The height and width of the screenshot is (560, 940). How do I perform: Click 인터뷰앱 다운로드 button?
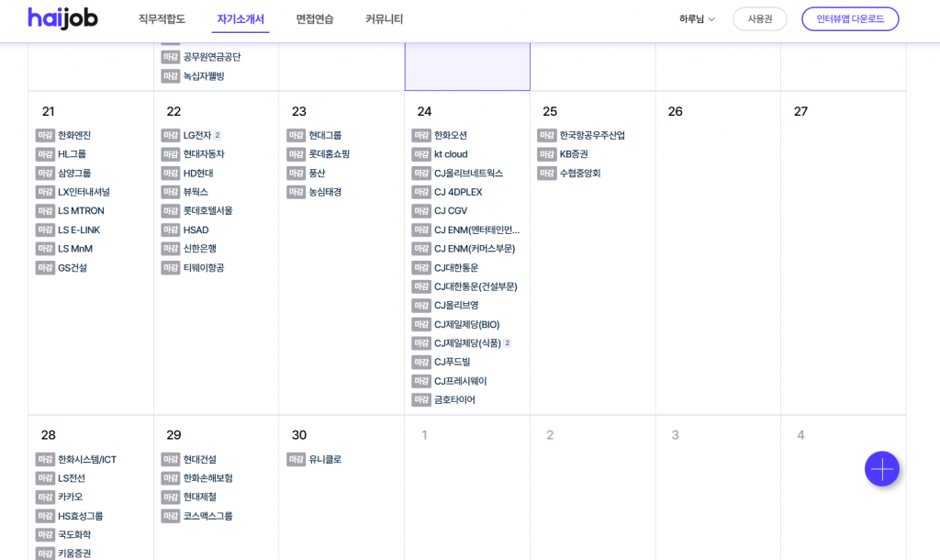click(850, 19)
